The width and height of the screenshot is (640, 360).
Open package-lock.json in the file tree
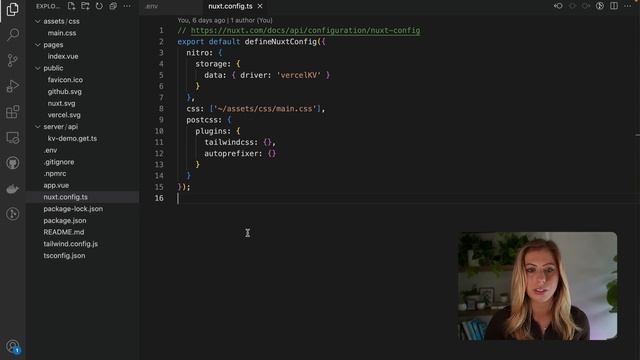pos(73,209)
